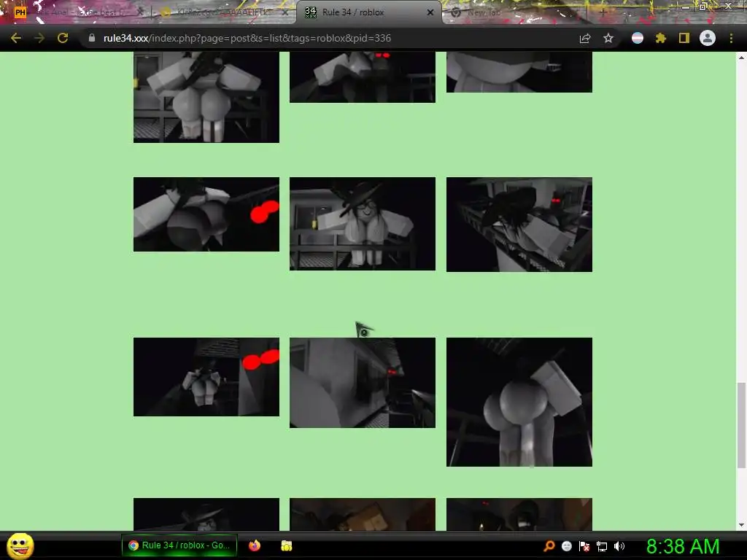Go back using the browser back arrow

tap(16, 38)
